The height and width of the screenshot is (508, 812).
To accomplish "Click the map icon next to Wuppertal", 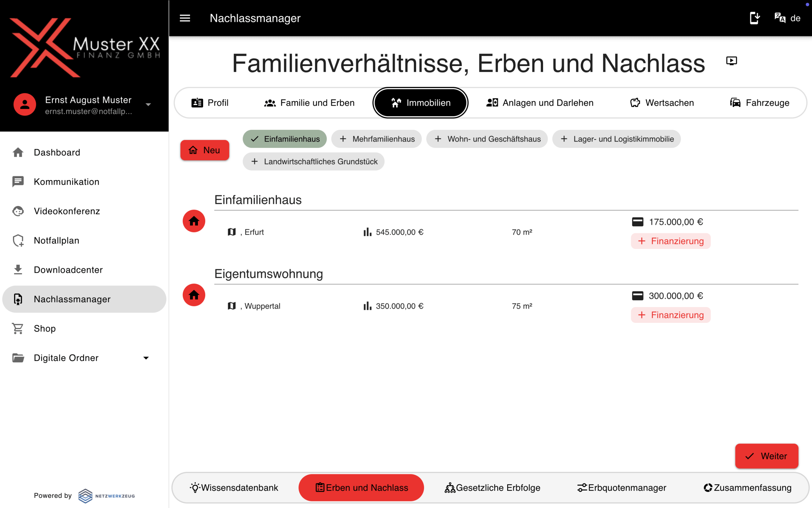I will [232, 306].
